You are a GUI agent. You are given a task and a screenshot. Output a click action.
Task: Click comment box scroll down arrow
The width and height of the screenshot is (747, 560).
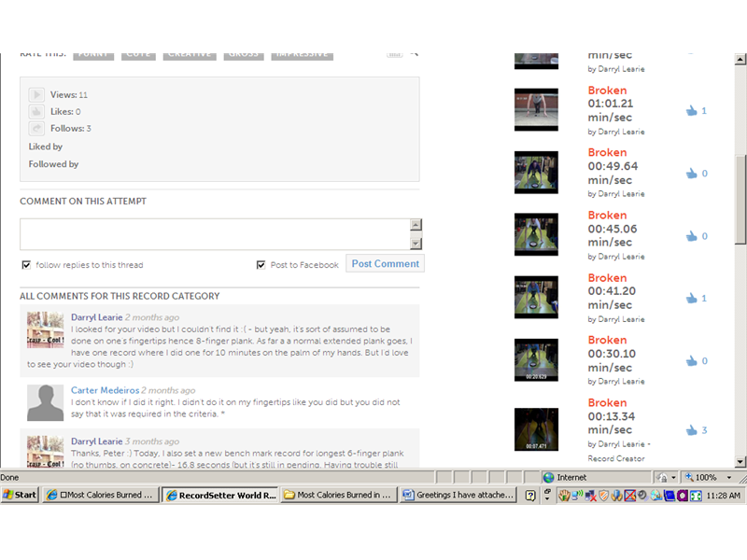click(416, 244)
